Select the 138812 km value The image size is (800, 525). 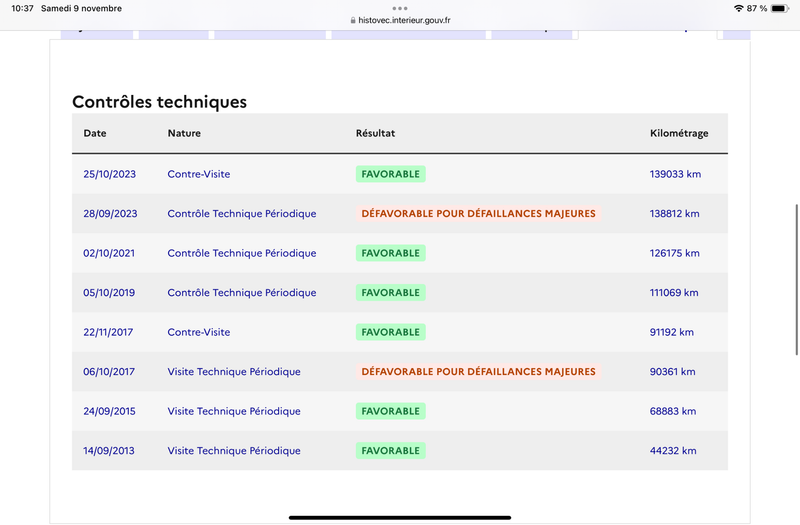pos(674,213)
